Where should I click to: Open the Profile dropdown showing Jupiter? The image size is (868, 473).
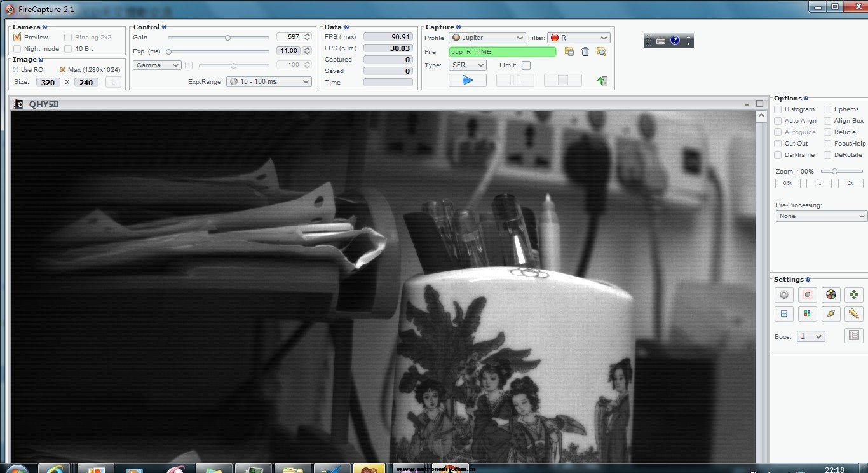tap(487, 38)
